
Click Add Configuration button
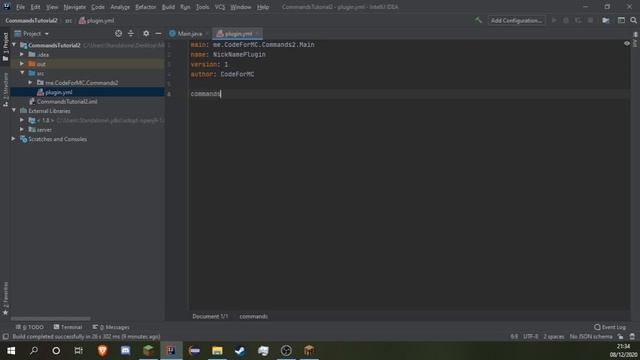pyautogui.click(x=516, y=20)
